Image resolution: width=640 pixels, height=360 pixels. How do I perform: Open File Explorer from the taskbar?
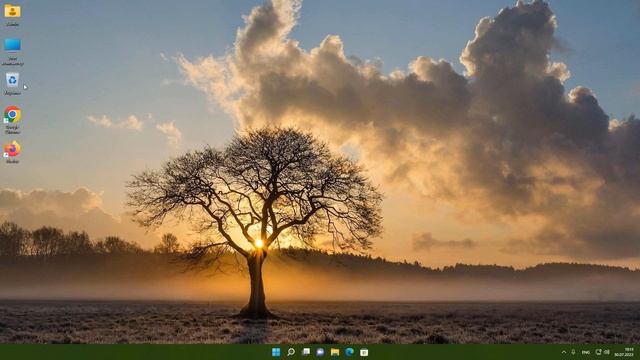coord(335,352)
